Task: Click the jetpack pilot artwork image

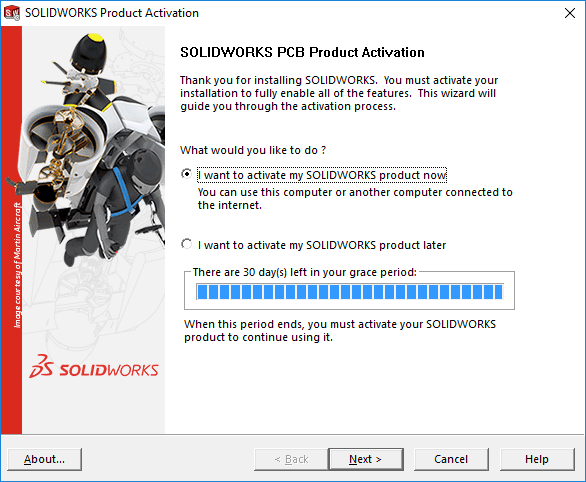Action: tap(93, 149)
